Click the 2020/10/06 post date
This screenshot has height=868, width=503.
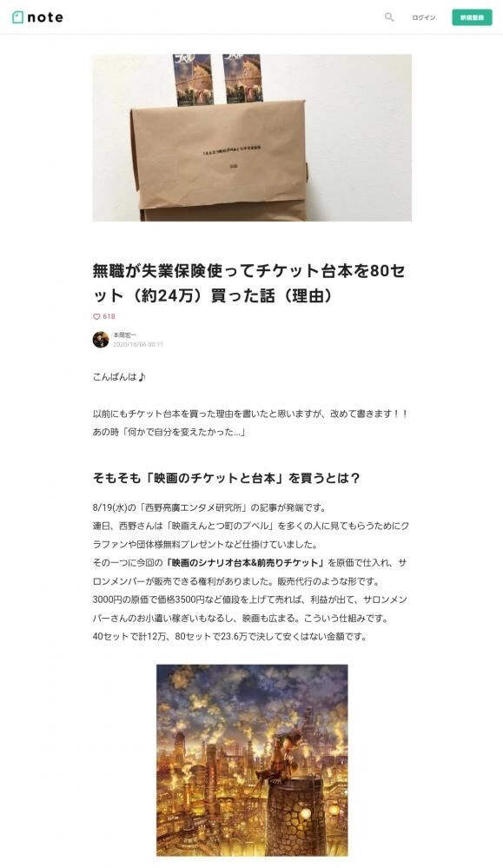click(x=138, y=344)
